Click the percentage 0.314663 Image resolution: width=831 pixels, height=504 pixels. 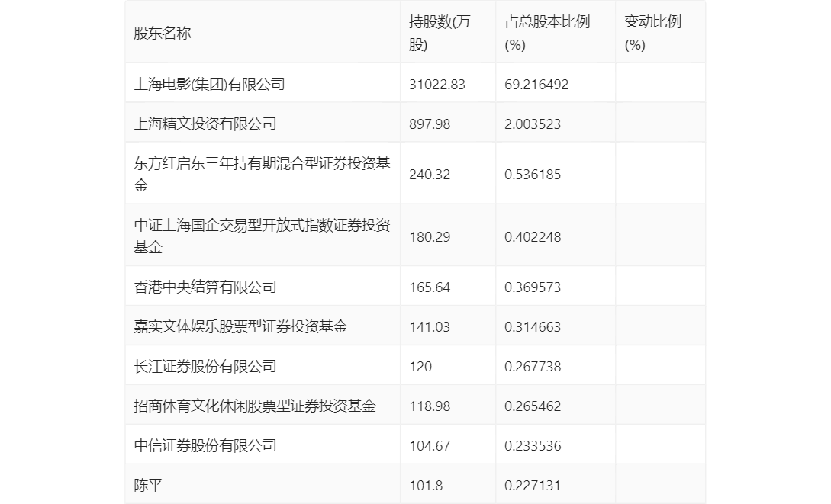click(532, 326)
